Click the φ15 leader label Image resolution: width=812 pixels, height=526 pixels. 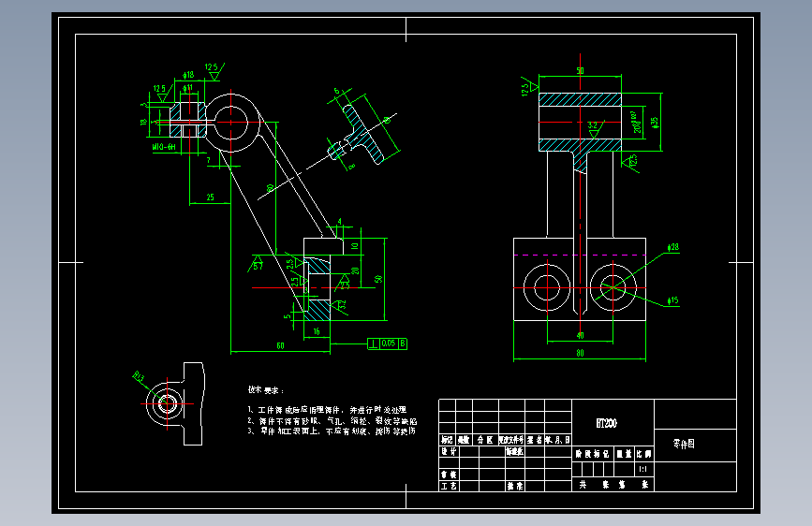coord(672,300)
